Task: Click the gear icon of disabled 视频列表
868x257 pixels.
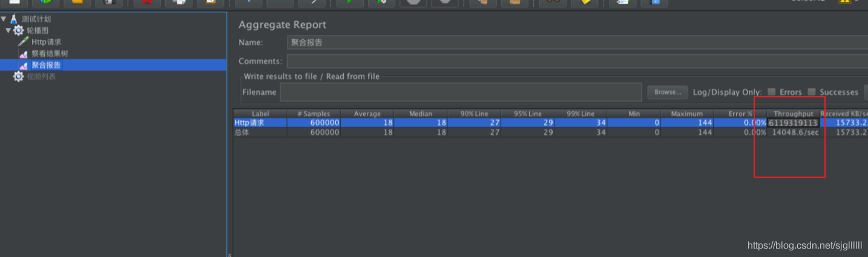Action: 18,76
